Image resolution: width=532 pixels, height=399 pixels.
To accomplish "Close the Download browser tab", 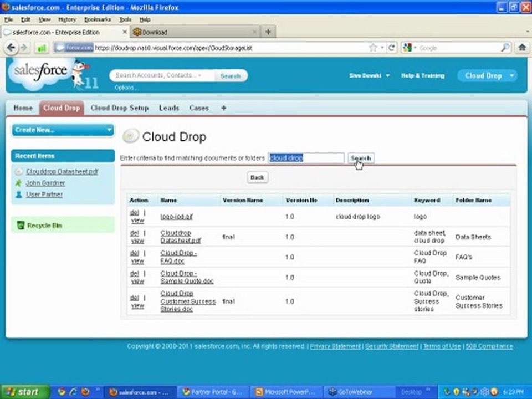I will [255, 32].
